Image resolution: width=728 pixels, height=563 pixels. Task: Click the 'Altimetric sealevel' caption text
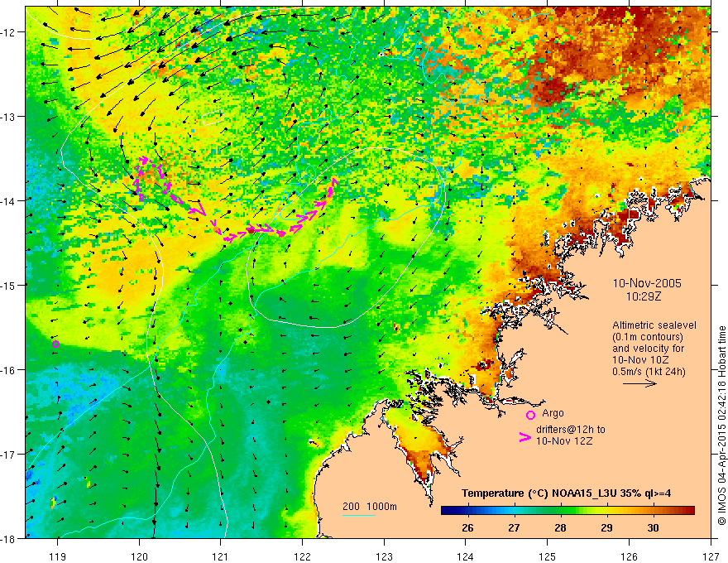point(654,325)
